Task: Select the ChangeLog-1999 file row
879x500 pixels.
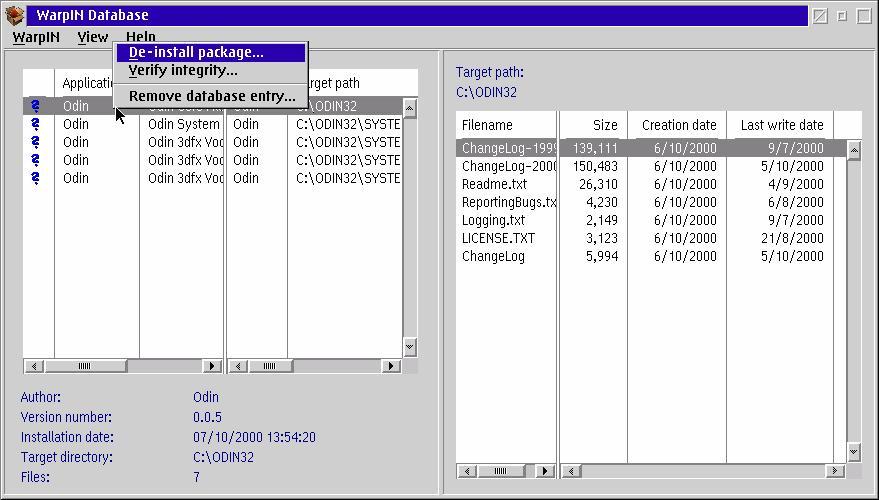Action: point(651,149)
